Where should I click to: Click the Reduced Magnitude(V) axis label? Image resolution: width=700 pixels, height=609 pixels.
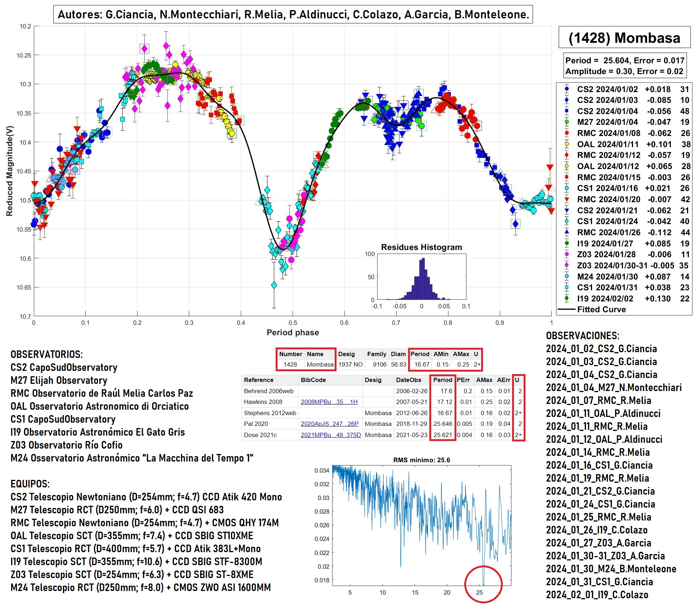point(9,171)
